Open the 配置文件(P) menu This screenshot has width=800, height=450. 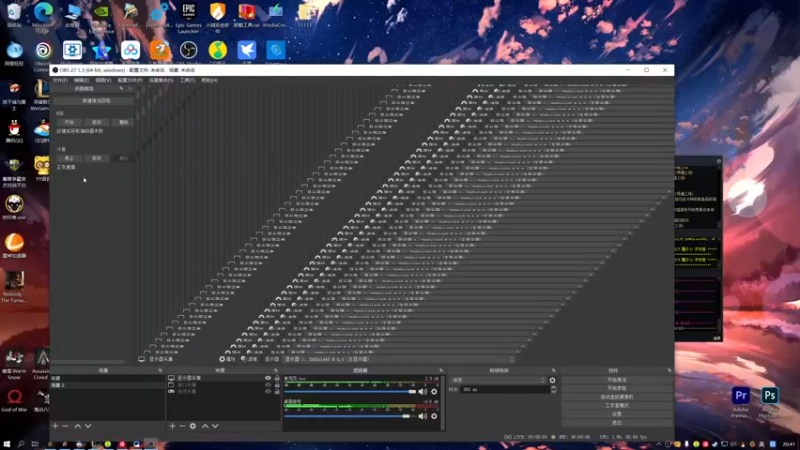coord(130,81)
